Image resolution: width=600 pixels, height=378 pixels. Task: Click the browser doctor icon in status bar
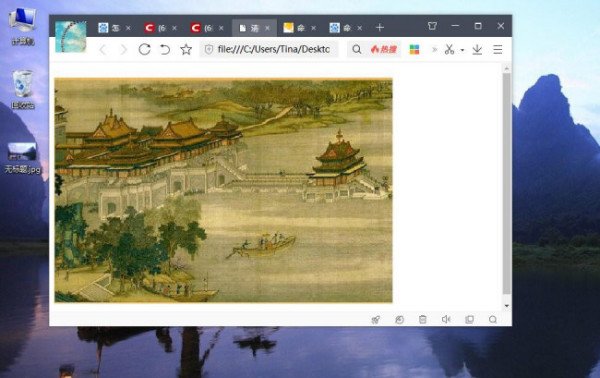pyautogui.click(x=399, y=319)
